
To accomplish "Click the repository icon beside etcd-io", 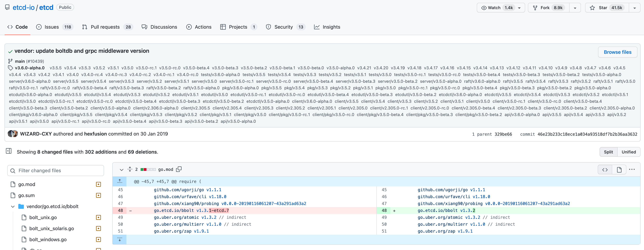I will pyautogui.click(x=7, y=7).
